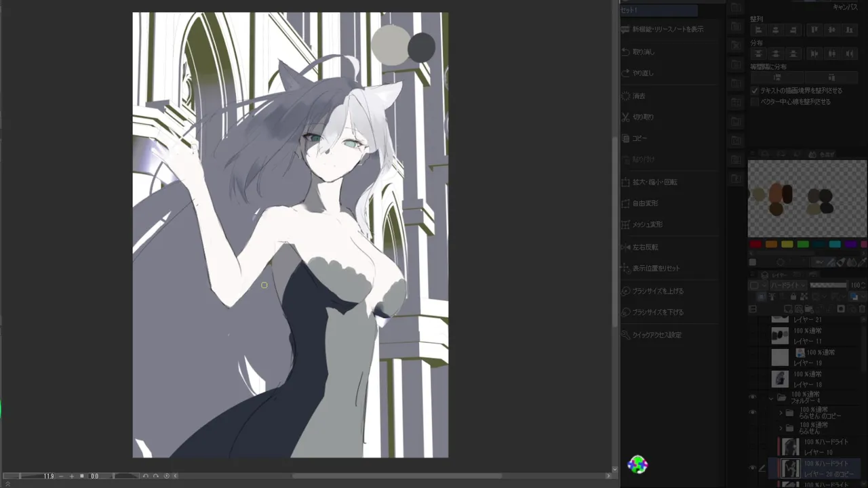Image resolution: width=868 pixels, height=488 pixels.
Task: Click the distribute top edges icon
Action: coord(758,54)
